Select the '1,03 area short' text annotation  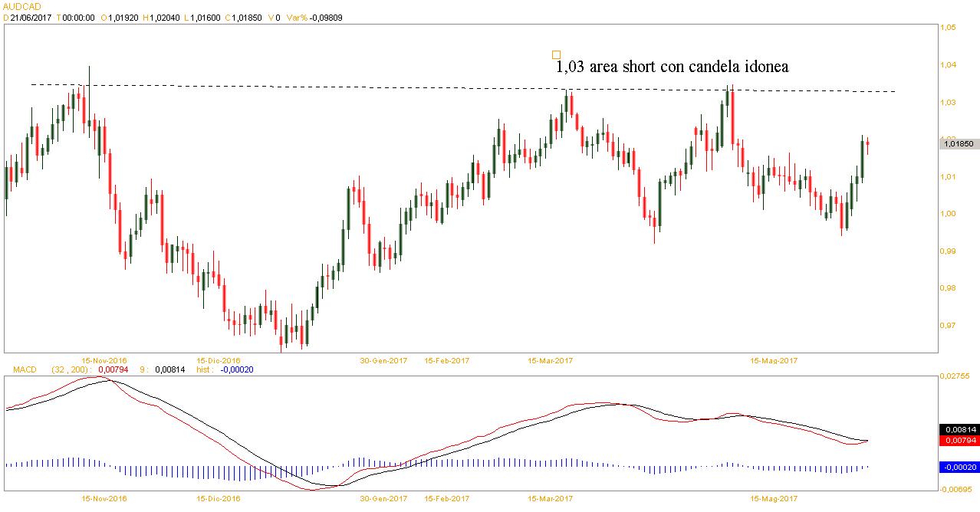coord(672,67)
